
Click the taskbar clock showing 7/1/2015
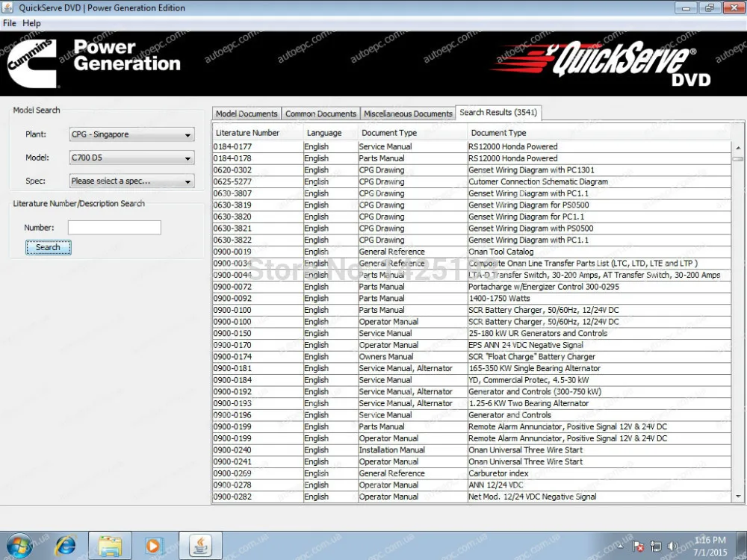click(710, 547)
